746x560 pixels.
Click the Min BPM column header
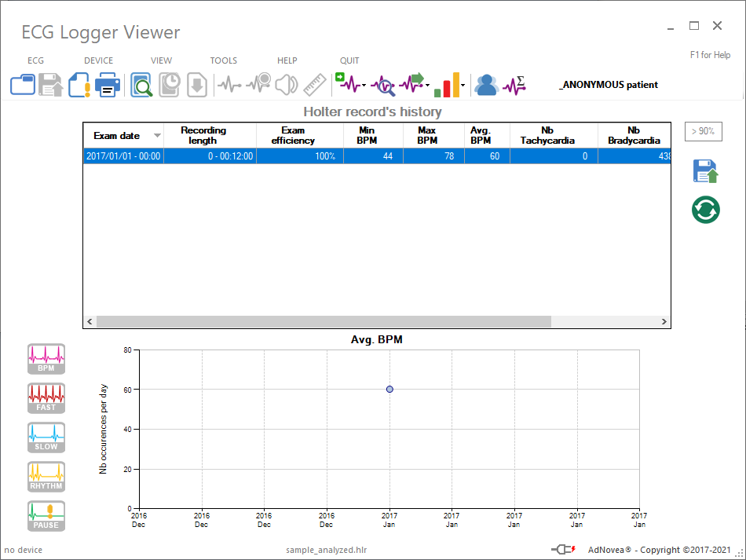pyautogui.click(x=373, y=136)
